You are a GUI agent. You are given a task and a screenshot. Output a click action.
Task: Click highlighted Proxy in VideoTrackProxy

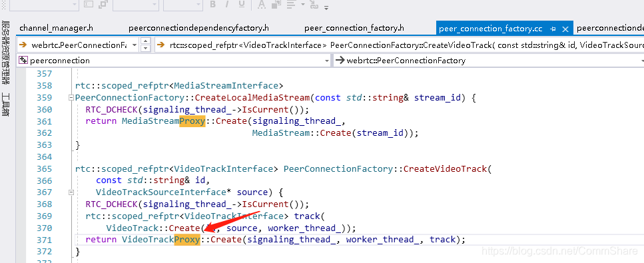click(x=187, y=240)
